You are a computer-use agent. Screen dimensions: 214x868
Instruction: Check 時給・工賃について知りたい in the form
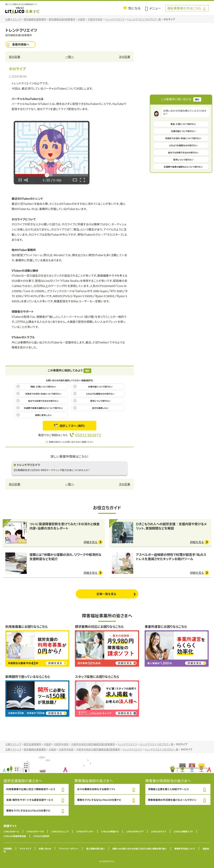coord(41,386)
